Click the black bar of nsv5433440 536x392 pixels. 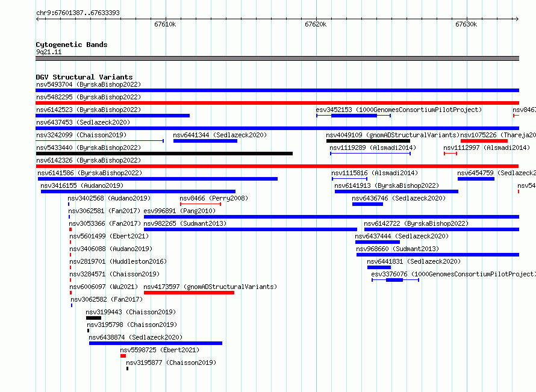pyautogui.click(x=164, y=154)
